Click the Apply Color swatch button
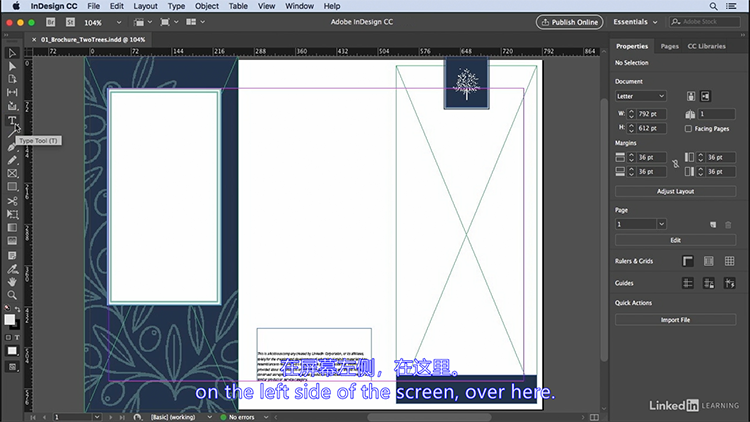The height and width of the screenshot is (422, 750). point(12,351)
